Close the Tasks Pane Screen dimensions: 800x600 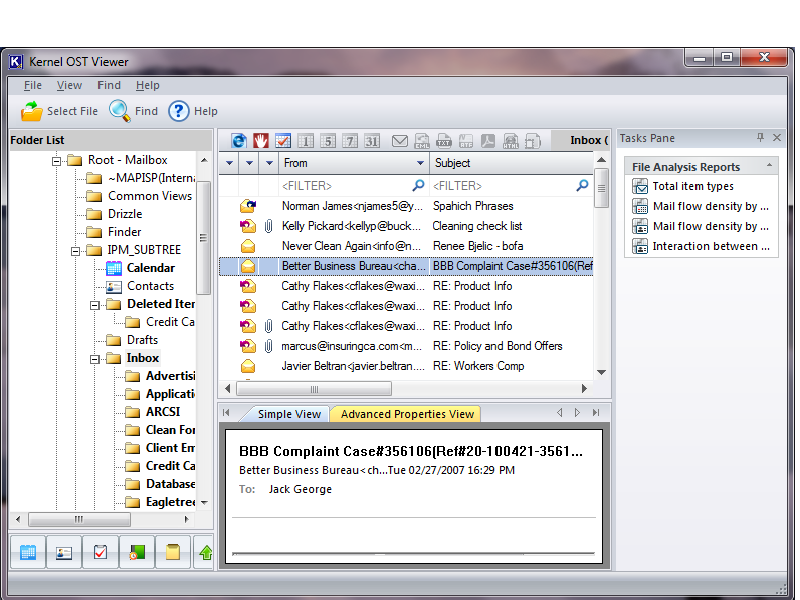777,137
